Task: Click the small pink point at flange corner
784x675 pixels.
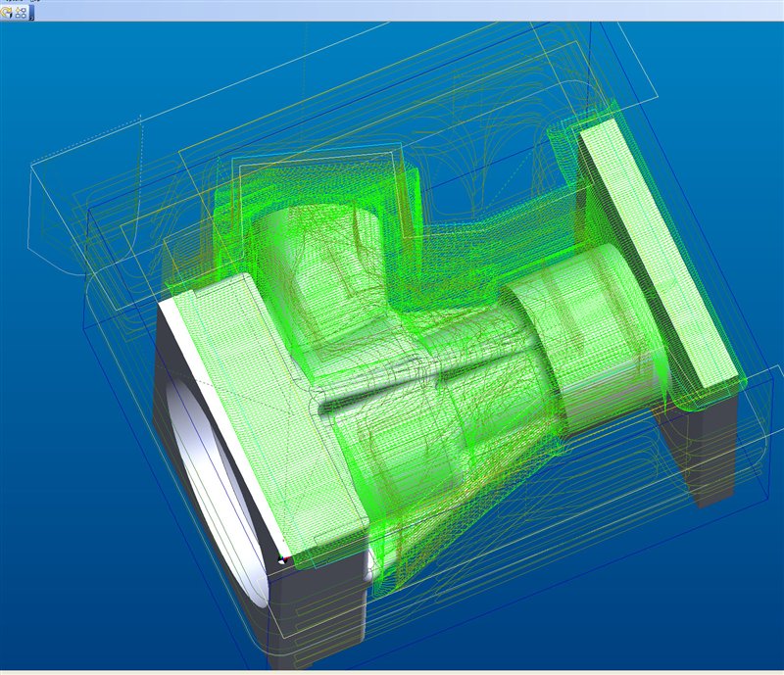Action: coord(285,560)
